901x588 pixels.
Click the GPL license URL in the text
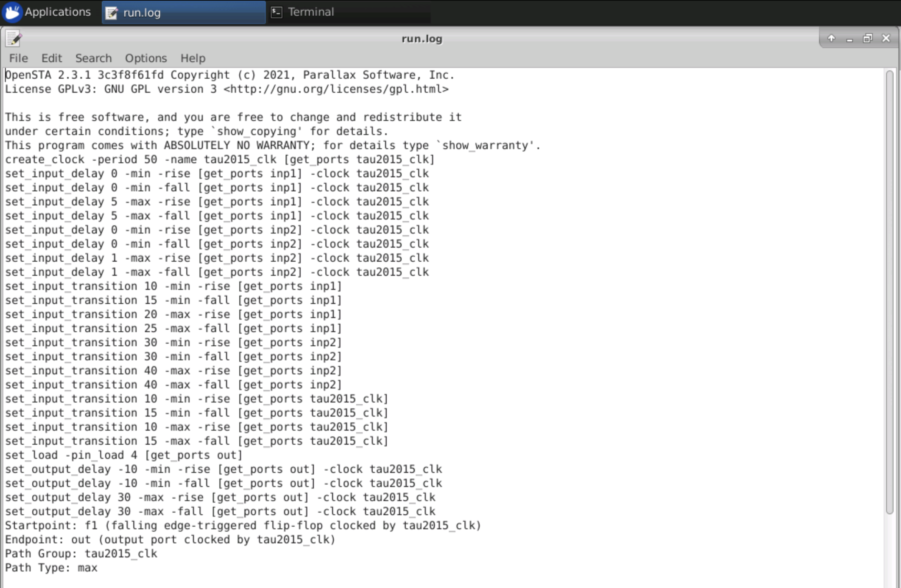coord(336,89)
